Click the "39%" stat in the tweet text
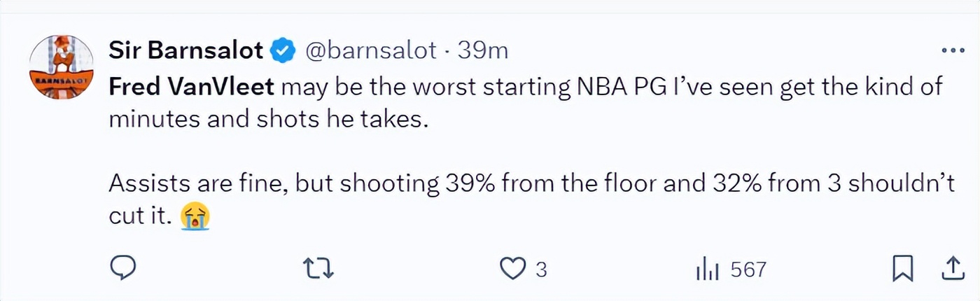Viewport: 980px width, 301px height. [x=470, y=184]
